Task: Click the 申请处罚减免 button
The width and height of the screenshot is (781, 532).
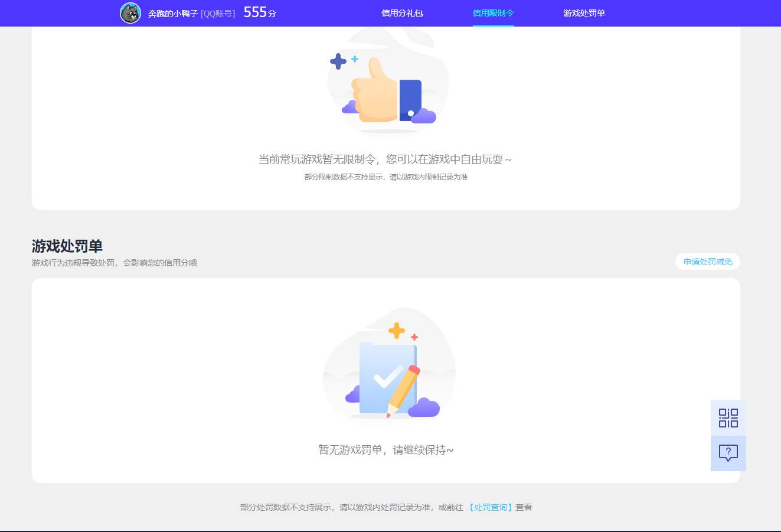Action: [x=707, y=262]
